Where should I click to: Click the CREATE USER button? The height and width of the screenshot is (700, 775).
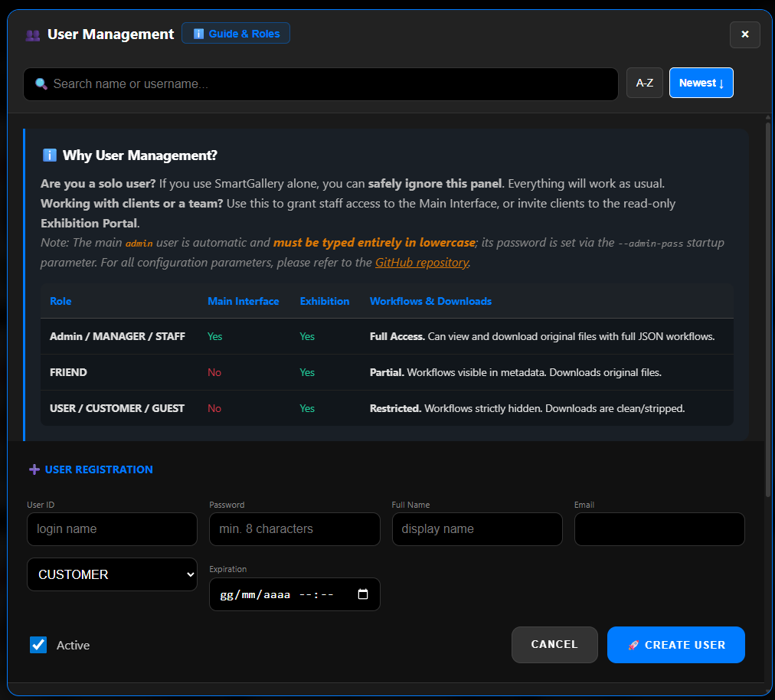click(x=675, y=644)
